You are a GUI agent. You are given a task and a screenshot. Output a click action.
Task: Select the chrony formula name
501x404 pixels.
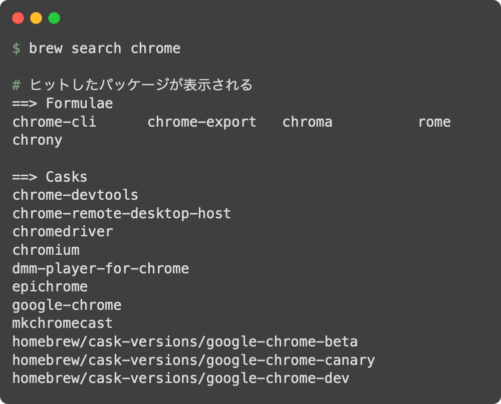tap(37, 141)
